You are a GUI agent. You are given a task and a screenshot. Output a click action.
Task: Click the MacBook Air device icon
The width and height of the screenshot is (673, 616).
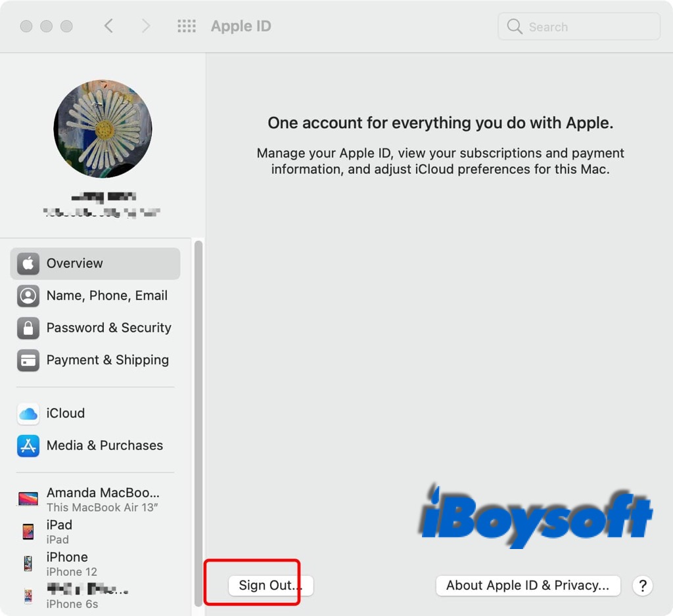click(28, 499)
